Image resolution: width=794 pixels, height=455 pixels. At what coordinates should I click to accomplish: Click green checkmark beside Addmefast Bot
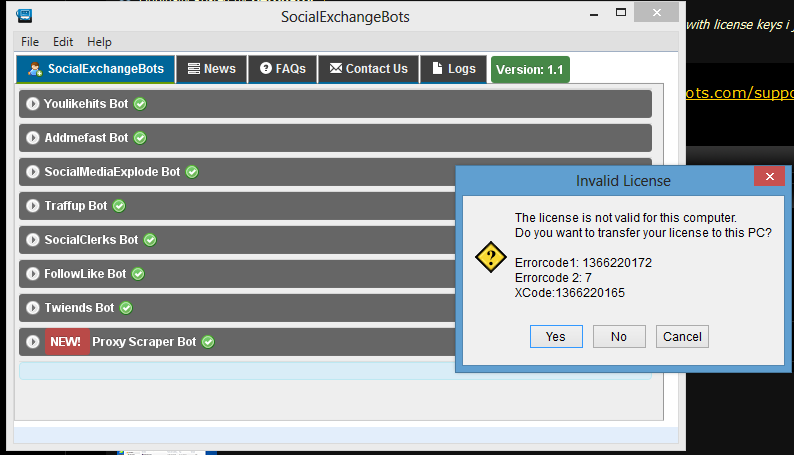click(140, 138)
